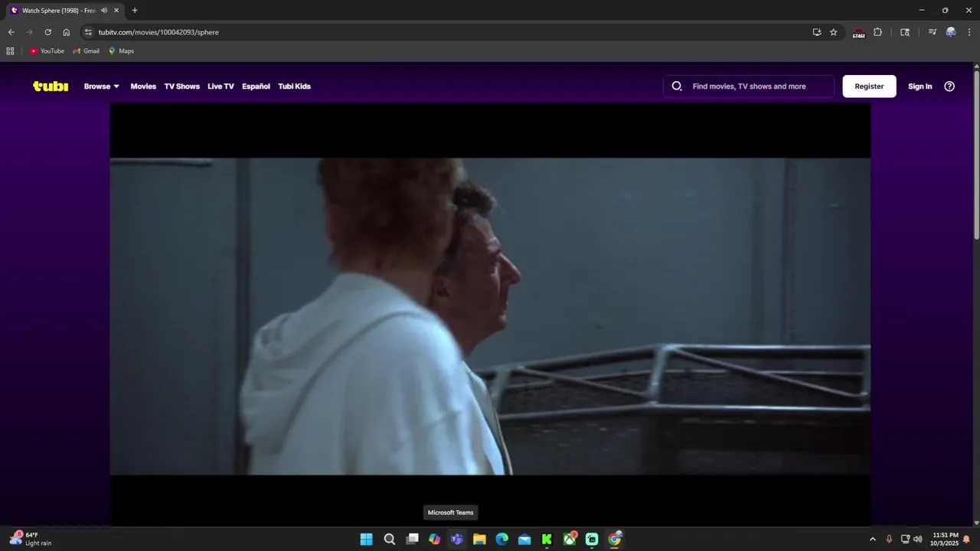Click the Tubi logo
The width and height of the screenshot is (980, 551).
(x=51, y=86)
